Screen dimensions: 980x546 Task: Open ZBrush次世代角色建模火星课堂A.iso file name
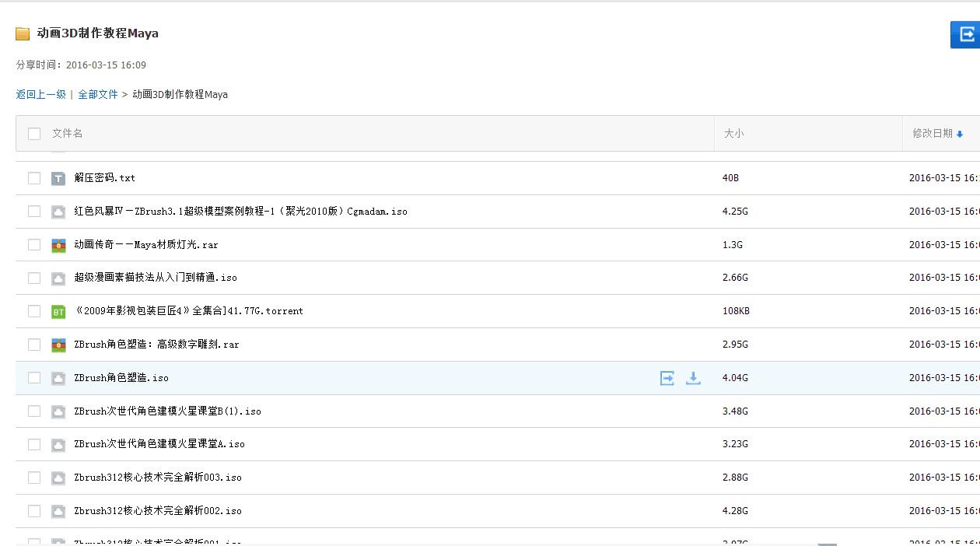159,445
